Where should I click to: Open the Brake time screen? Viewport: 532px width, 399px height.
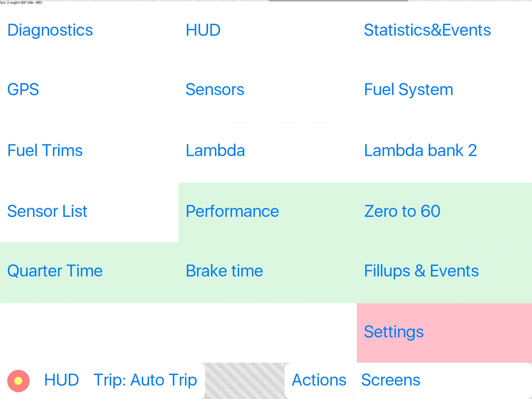click(224, 271)
